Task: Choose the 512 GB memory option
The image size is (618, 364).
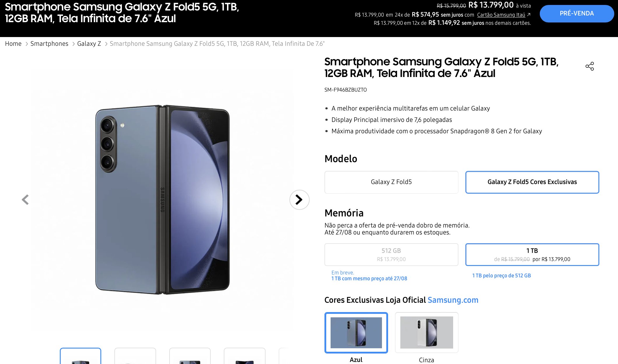Action: 391,255
